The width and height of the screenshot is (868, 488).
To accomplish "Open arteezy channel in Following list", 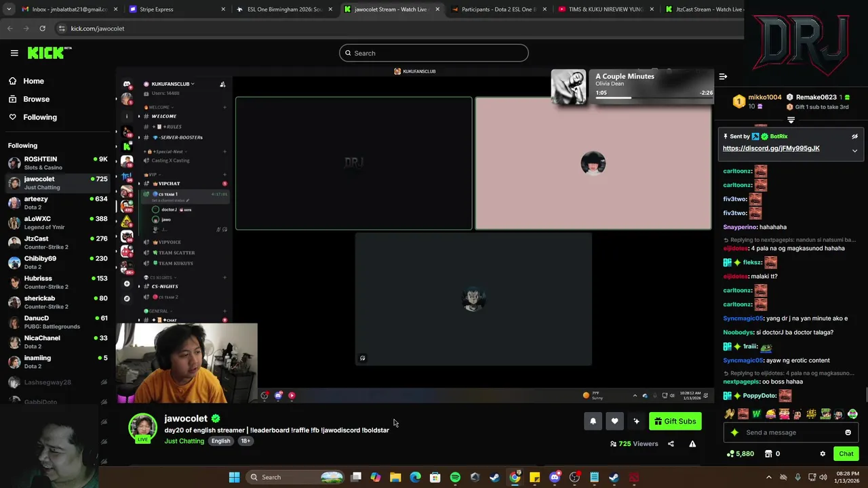I will (58, 203).
